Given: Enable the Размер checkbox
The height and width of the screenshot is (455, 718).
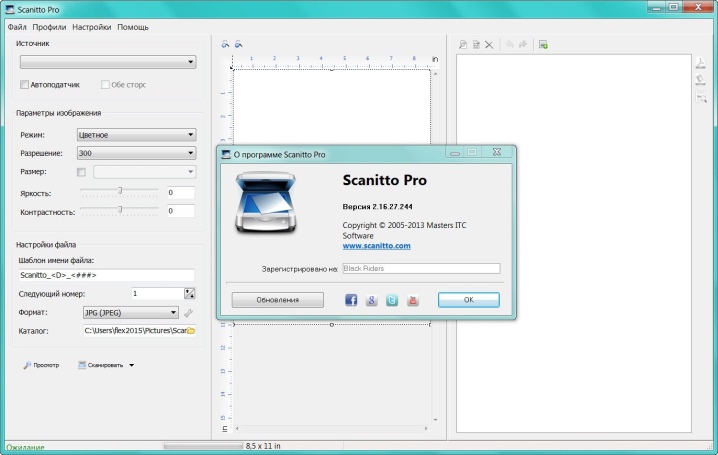Looking at the screenshot, I should click(82, 172).
